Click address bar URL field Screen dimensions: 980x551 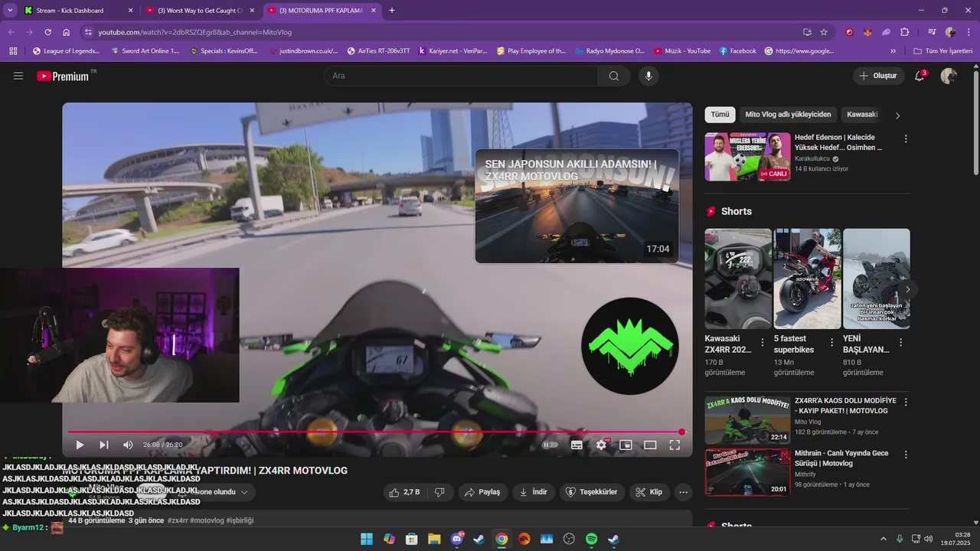[x=444, y=32]
